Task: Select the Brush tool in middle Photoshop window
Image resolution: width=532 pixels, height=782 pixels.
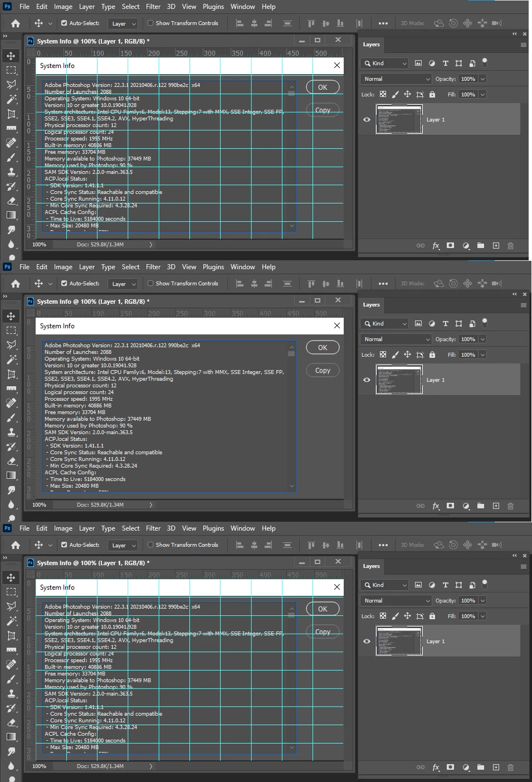Action: (x=11, y=417)
